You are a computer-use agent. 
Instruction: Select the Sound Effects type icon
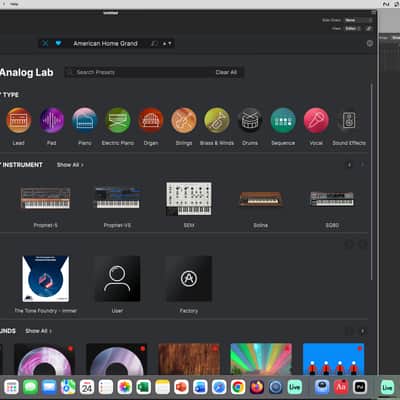tap(349, 120)
